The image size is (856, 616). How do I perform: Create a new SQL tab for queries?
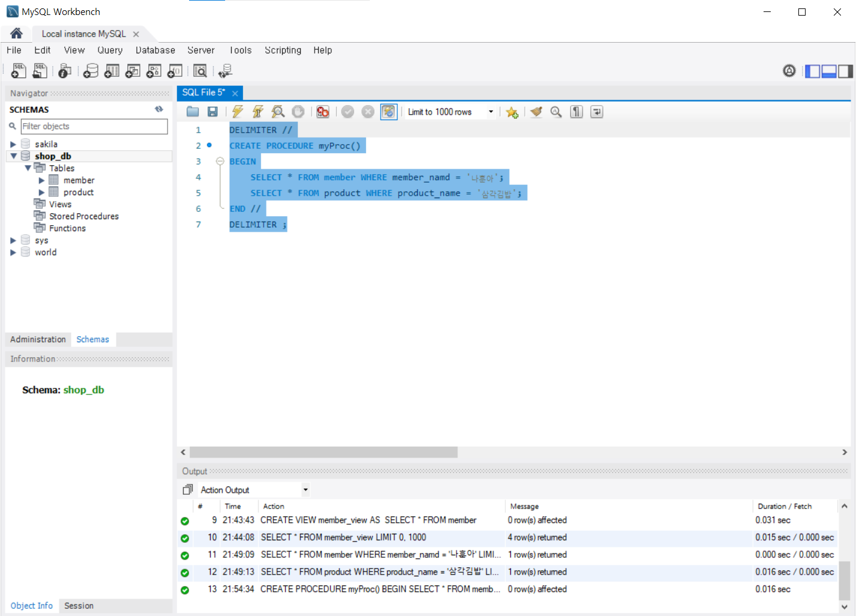pyautogui.click(x=19, y=71)
